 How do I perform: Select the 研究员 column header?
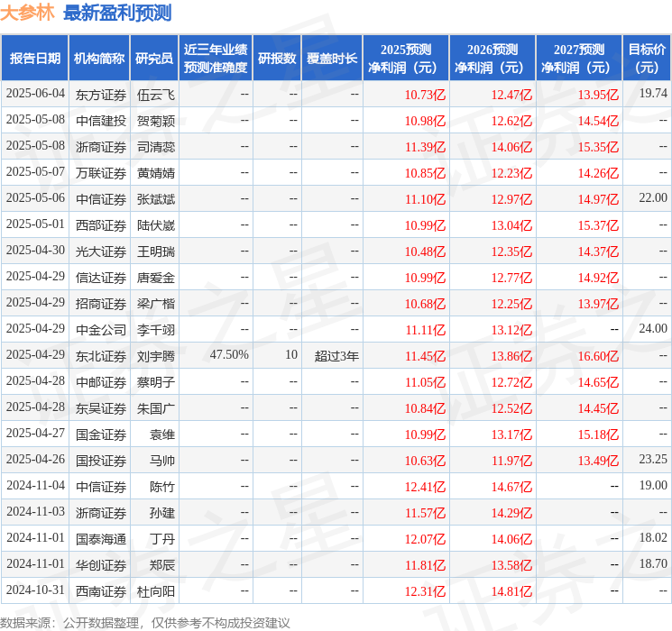[x=154, y=59]
